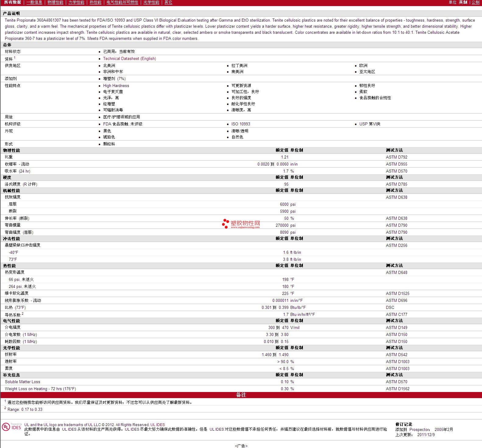Select the 力学性能 tab
The image size is (482, 448).
[76, 2]
